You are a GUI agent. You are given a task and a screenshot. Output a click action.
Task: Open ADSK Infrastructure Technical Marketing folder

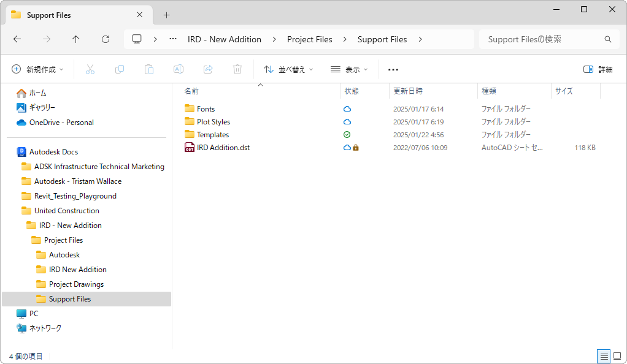pyautogui.click(x=93, y=167)
